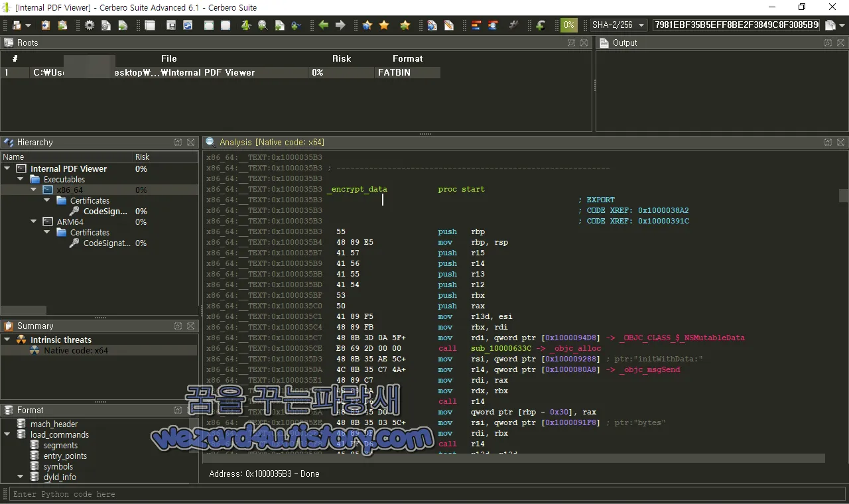Click the green lock with checkmark icon

pos(296,25)
